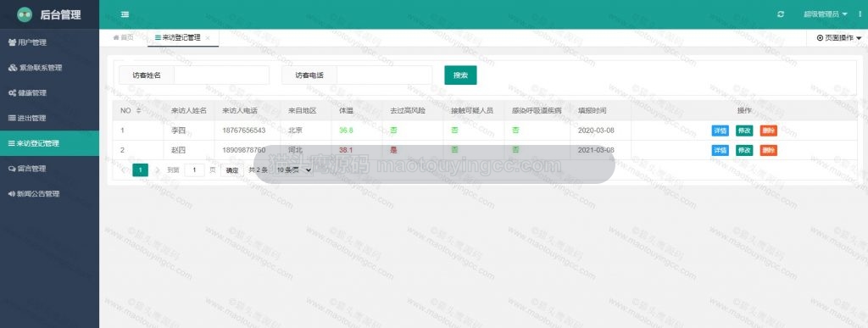Click the date 2021-03-08
Viewport: 868px width, 328px height.
click(x=596, y=151)
